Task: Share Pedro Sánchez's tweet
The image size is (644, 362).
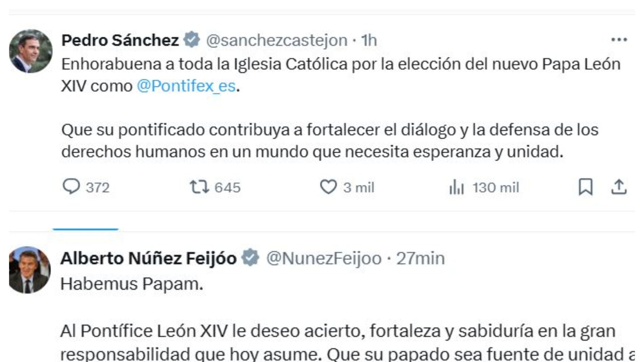Action: tap(619, 187)
